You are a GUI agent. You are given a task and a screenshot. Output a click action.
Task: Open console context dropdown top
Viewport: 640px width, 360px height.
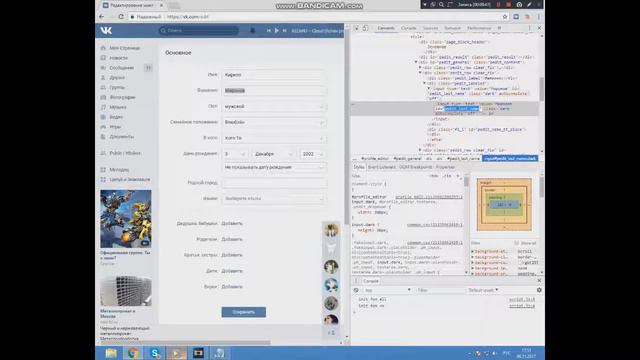click(387, 290)
